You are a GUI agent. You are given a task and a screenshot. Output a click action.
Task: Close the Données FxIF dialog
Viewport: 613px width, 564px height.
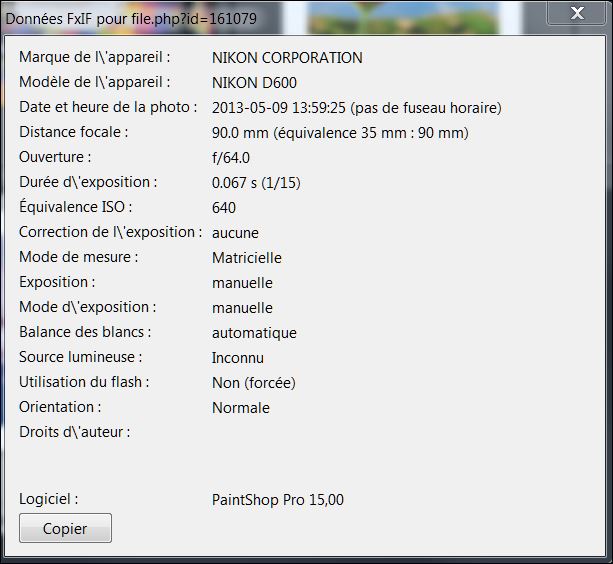pos(577,13)
